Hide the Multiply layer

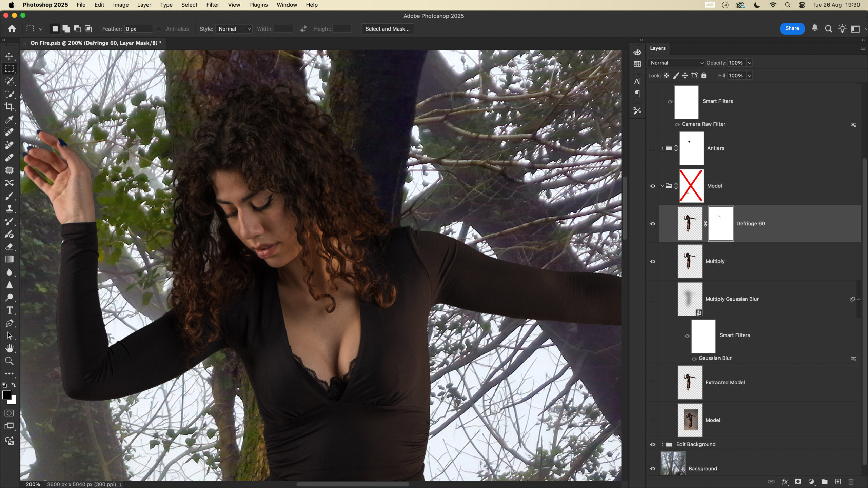[653, 261]
